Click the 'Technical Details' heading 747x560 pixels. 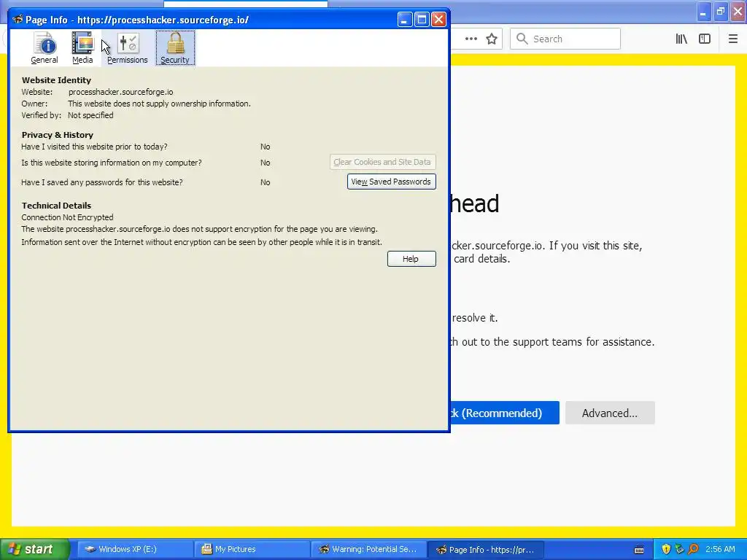56,205
